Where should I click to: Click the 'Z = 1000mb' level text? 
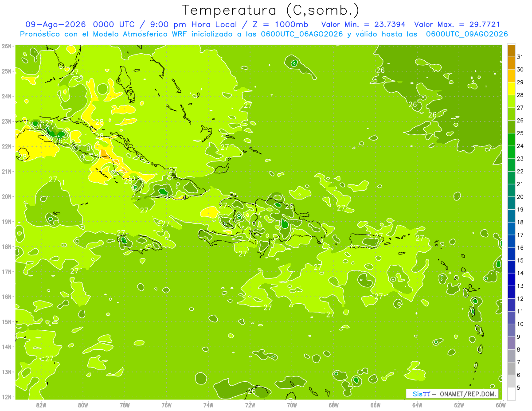point(282,25)
